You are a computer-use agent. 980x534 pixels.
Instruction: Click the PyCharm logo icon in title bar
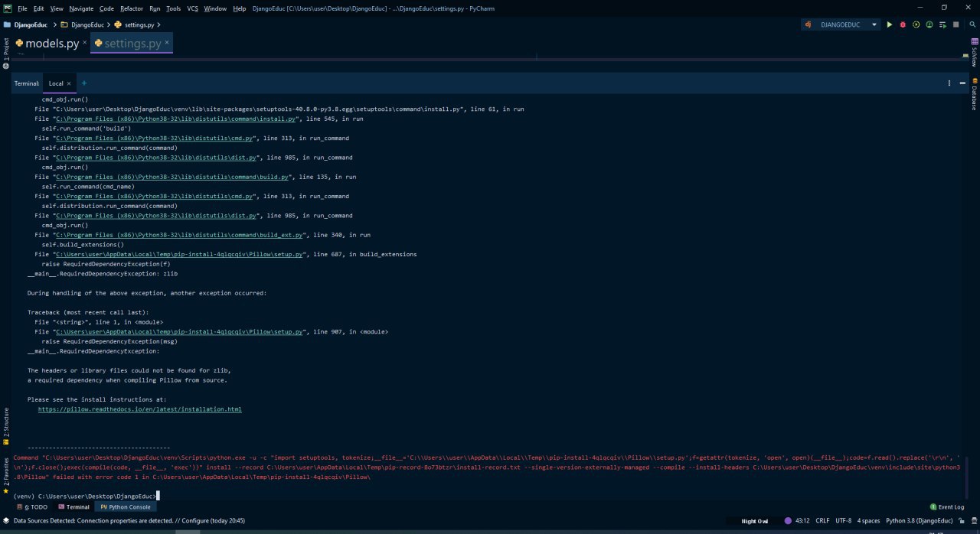(x=7, y=8)
